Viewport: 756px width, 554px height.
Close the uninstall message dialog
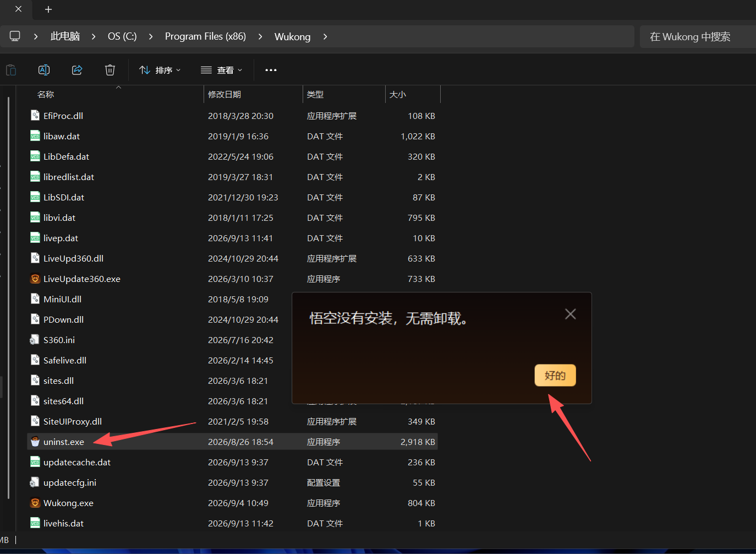click(x=571, y=314)
